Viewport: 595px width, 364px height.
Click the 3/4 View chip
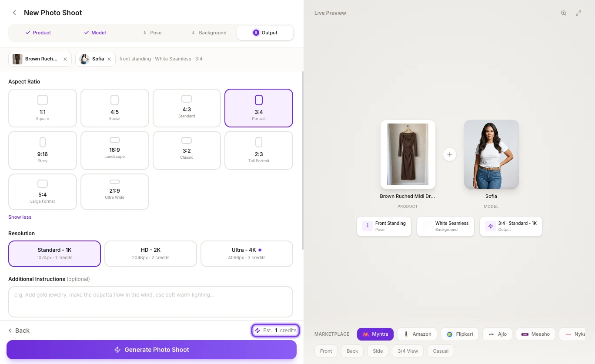point(408,351)
